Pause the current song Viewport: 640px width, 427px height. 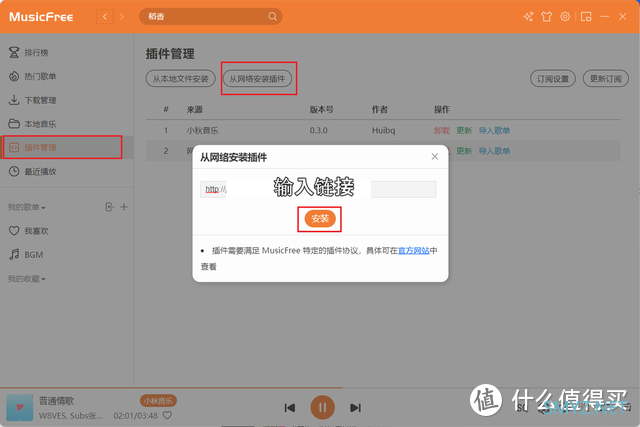322,407
